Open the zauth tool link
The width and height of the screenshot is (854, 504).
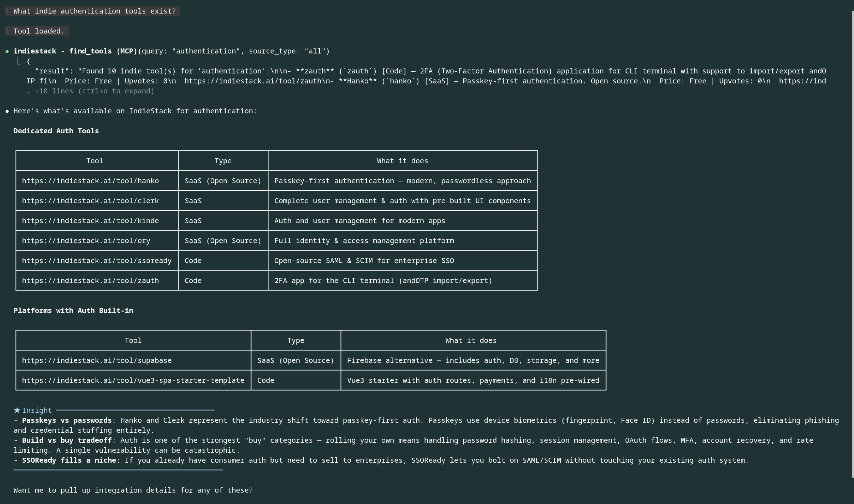coord(90,281)
